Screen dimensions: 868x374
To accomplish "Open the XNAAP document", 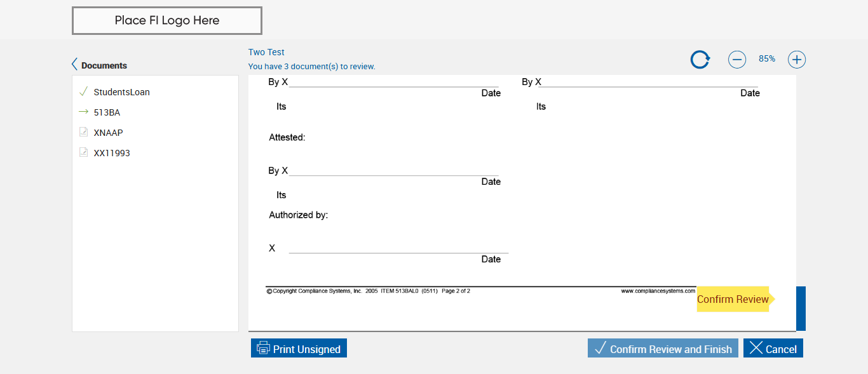I will point(108,133).
